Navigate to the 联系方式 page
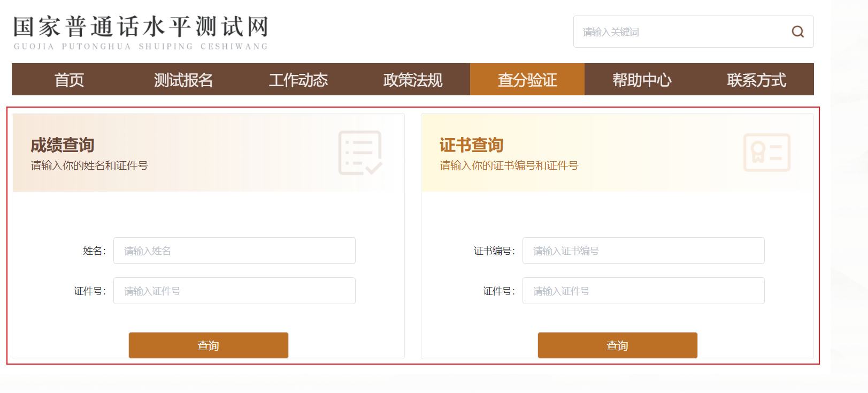The width and height of the screenshot is (868, 393). coord(756,80)
